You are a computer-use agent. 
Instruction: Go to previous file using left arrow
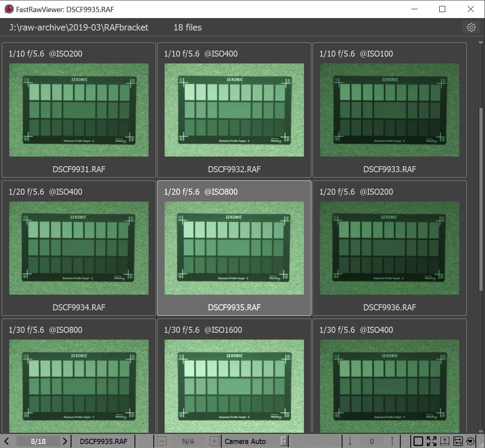click(x=7, y=441)
